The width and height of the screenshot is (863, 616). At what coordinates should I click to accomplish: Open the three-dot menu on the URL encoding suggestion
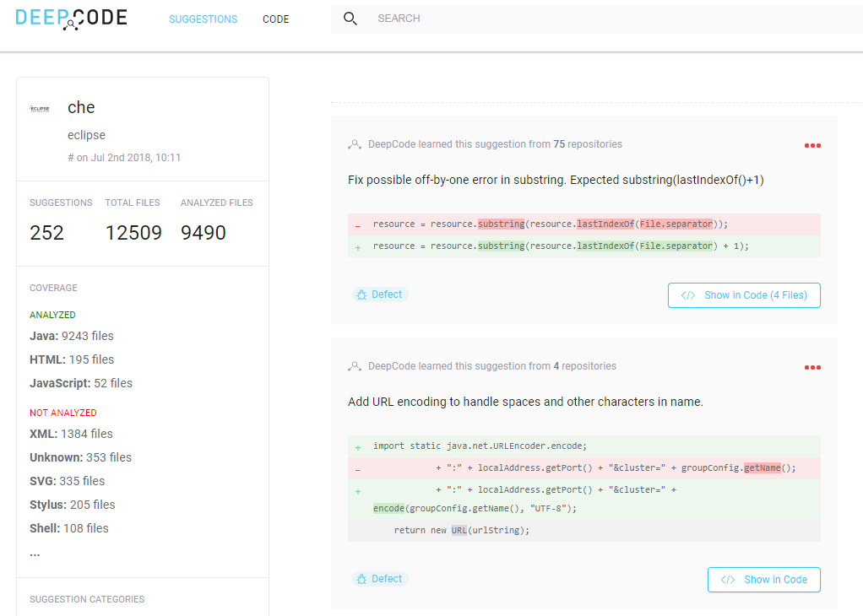[x=812, y=366]
